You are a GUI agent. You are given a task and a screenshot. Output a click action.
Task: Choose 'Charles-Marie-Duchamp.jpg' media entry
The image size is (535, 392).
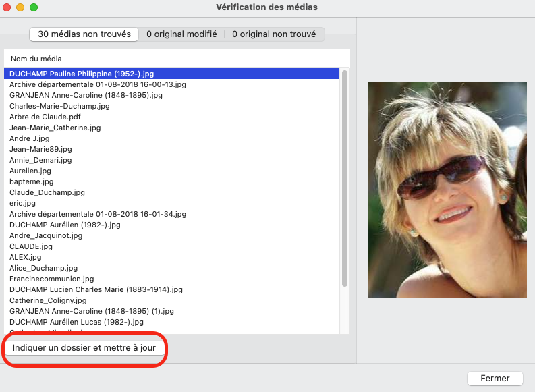tap(59, 106)
